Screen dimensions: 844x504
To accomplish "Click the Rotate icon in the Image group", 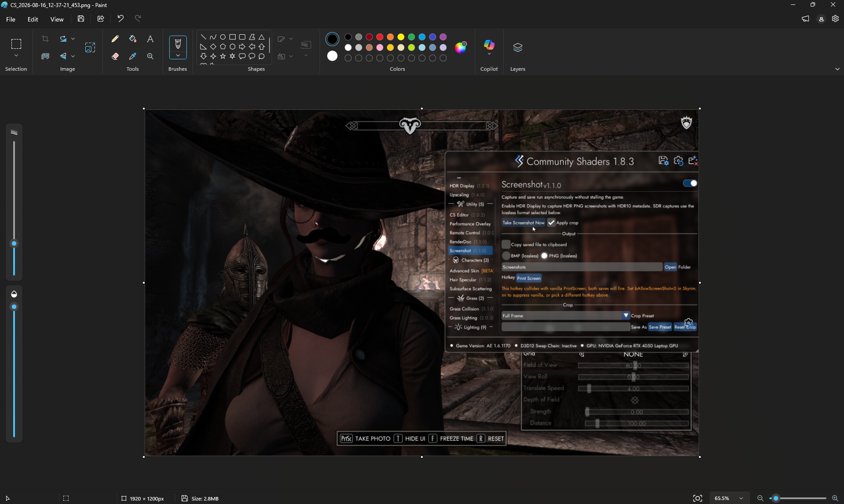I will point(63,39).
